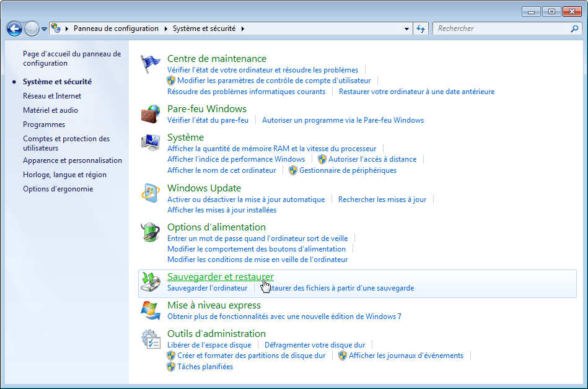Select Programmes in sidebar
This screenshot has width=588, height=389.
click(44, 125)
